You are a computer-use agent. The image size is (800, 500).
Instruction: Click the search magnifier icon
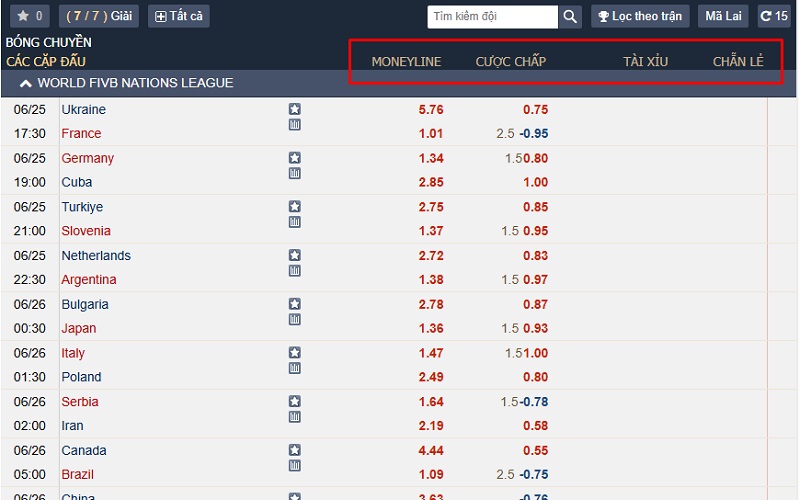click(x=570, y=16)
